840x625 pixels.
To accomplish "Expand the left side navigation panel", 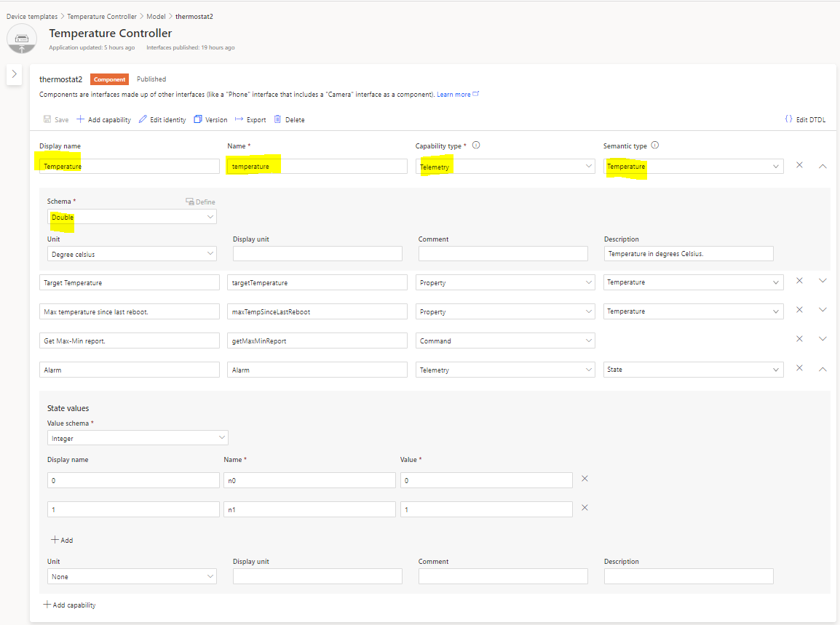I will click(15, 74).
